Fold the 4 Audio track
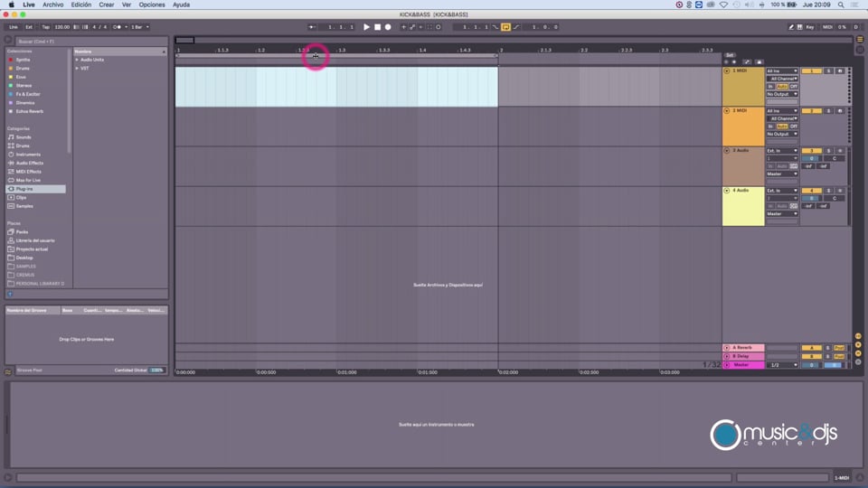The image size is (868, 488). [727, 191]
